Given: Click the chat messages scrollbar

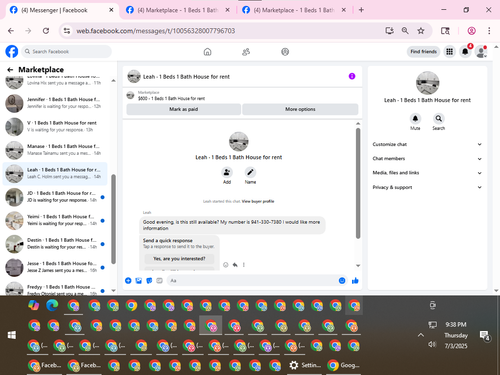Looking at the screenshot, I should point(358,183).
